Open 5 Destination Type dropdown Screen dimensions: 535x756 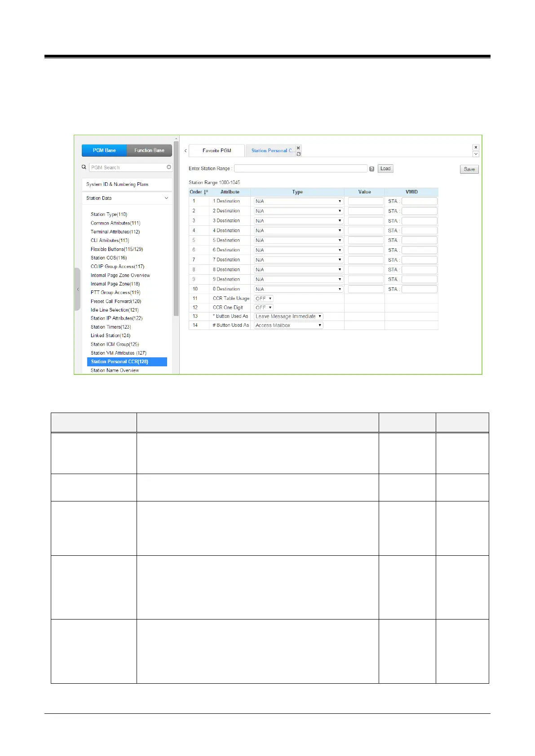[298, 240]
